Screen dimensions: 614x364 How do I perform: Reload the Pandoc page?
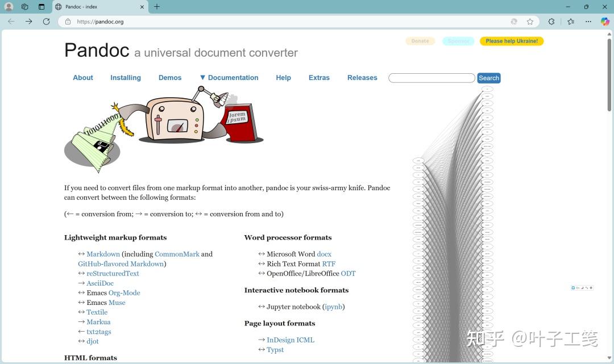(46, 22)
